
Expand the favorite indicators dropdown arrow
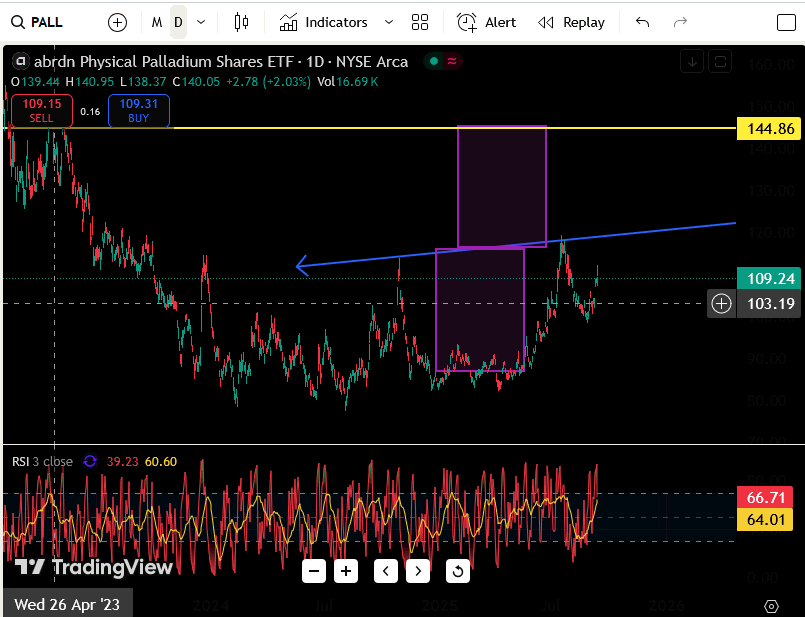(x=389, y=22)
